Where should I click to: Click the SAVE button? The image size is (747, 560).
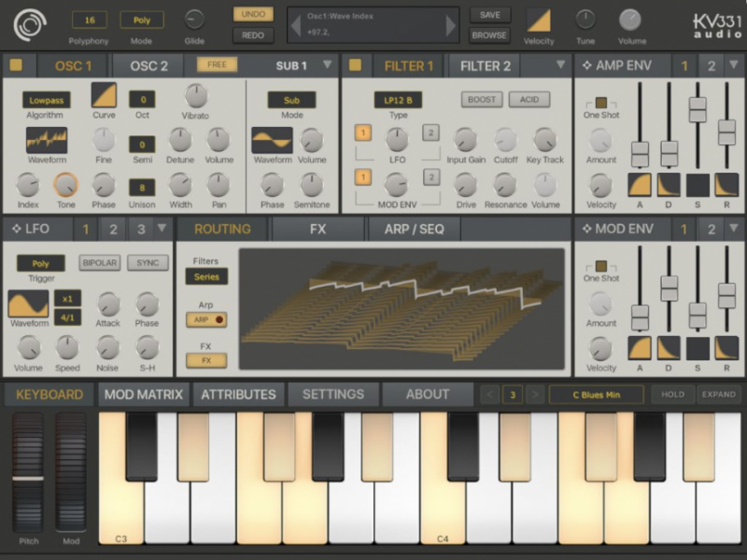(488, 15)
